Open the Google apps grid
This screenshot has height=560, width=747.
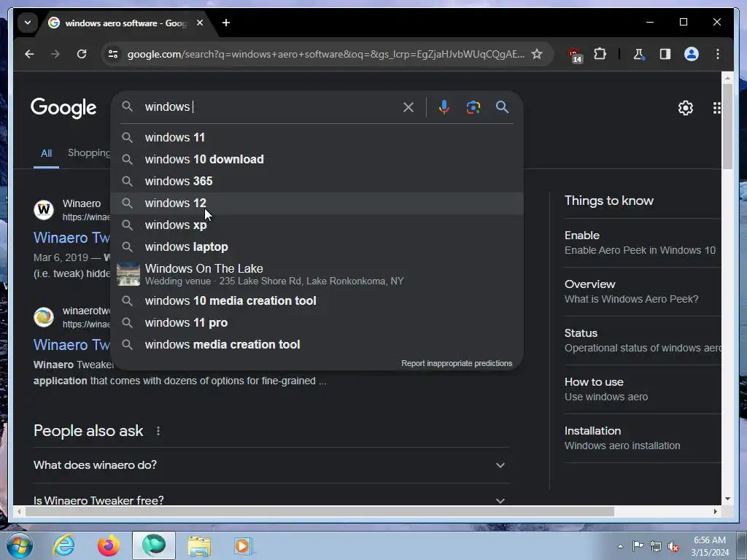[716, 108]
